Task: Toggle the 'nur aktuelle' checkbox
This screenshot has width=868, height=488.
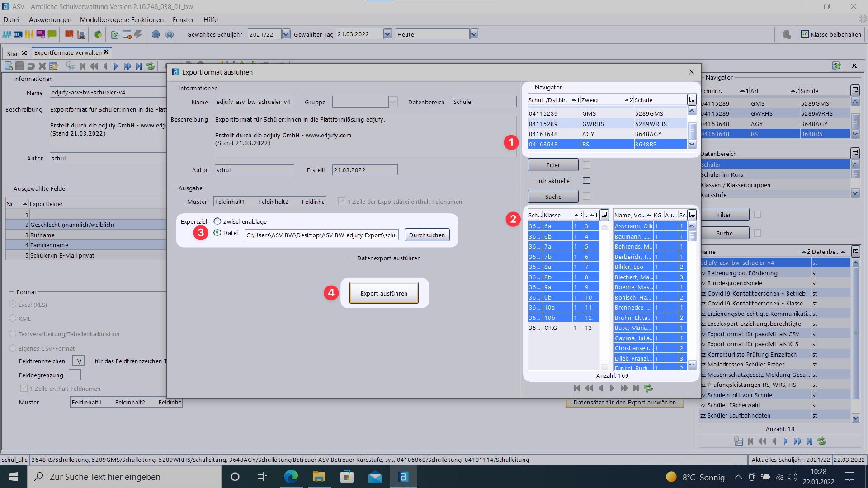Action: point(586,181)
